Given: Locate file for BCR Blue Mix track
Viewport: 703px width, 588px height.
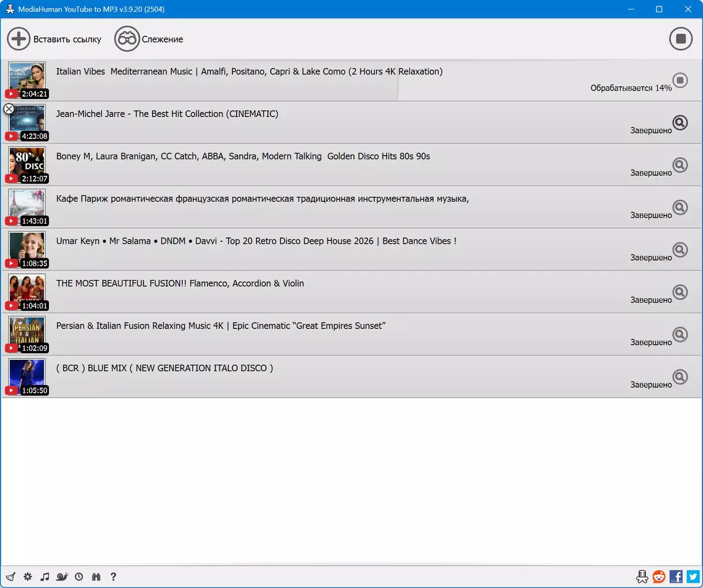Looking at the screenshot, I should [x=681, y=377].
